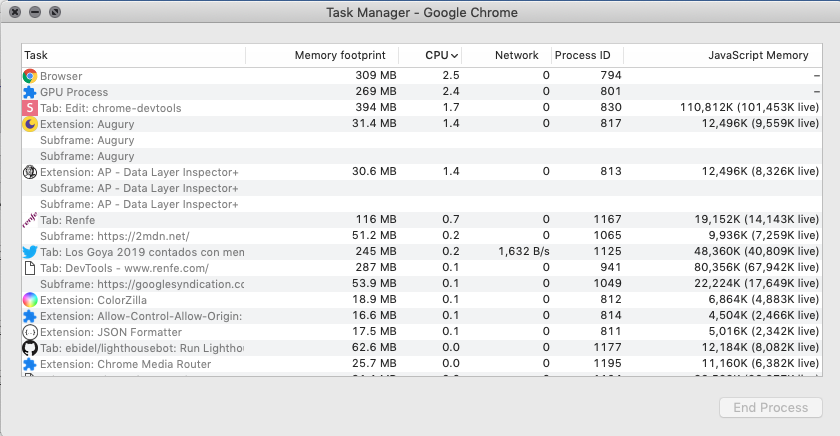The image size is (840, 436).
Task: Click the 394 MB memory value
Action: click(376, 108)
